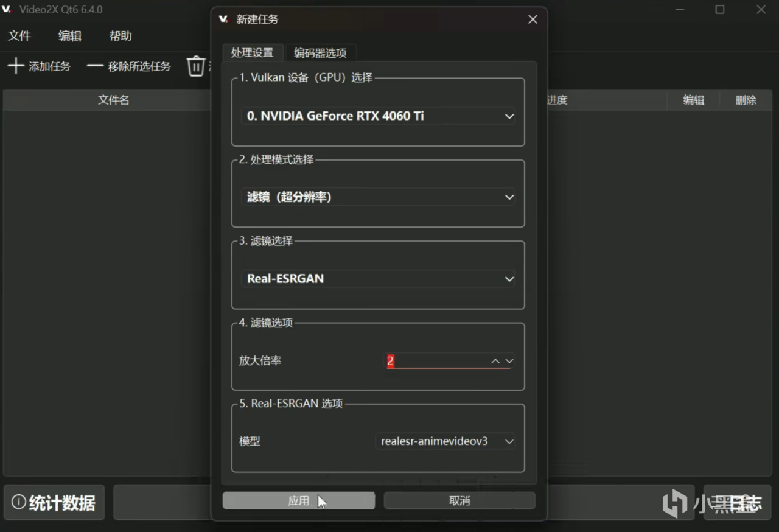
Task: Switch to the 编码器选项 tab
Action: pyautogui.click(x=320, y=53)
